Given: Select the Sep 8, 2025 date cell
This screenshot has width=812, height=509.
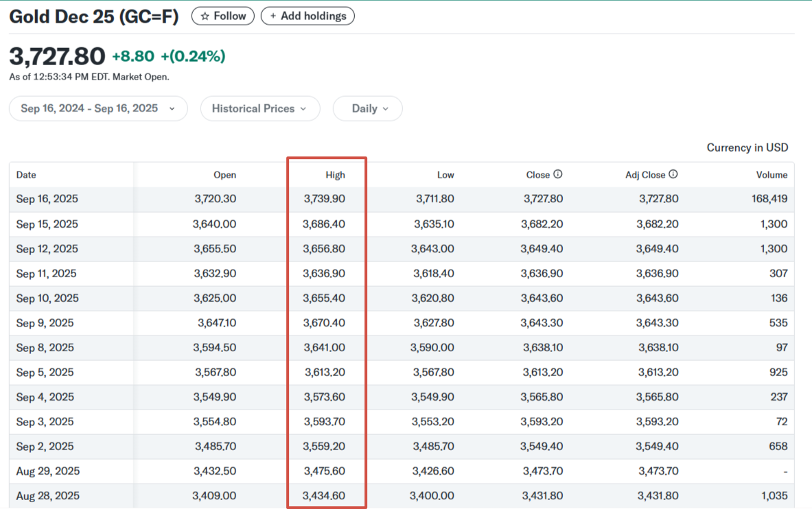Looking at the screenshot, I should tap(45, 347).
